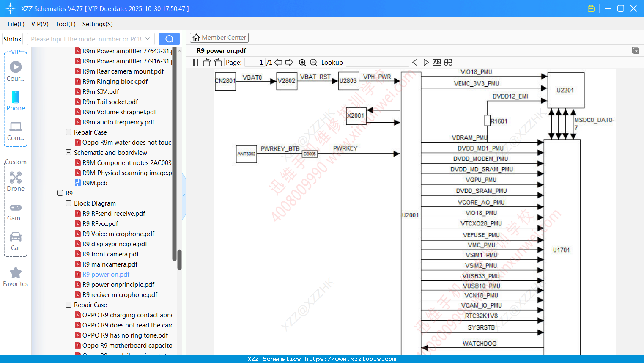Click the blue search magnifier button
Image resolution: width=644 pixels, height=363 pixels.
169,39
